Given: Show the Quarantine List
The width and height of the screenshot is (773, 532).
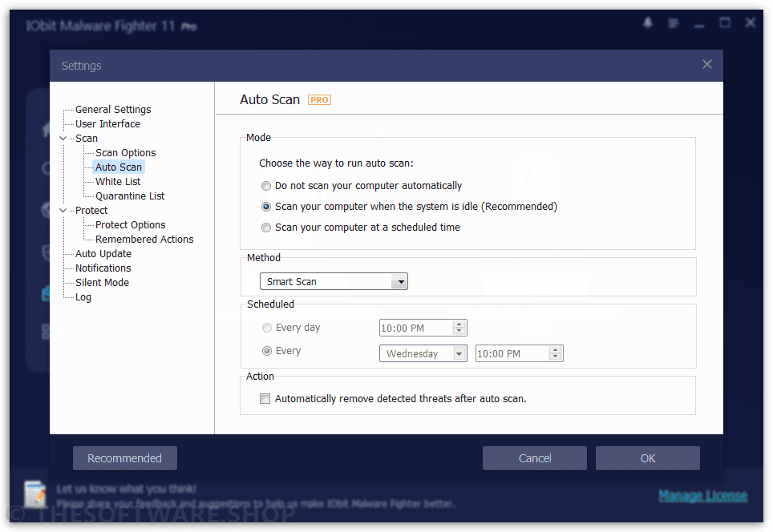Looking at the screenshot, I should tap(130, 196).
